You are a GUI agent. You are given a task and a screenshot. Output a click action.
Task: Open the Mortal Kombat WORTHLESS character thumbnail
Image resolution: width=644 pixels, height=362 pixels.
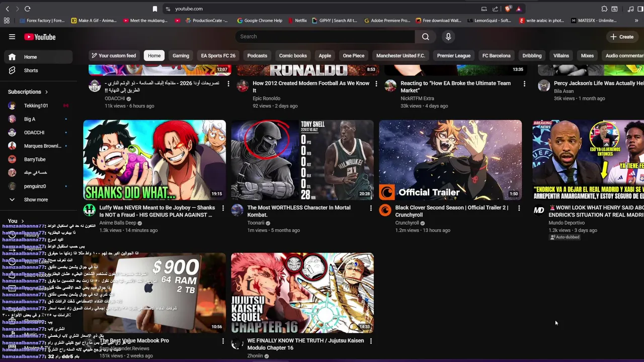302,160
